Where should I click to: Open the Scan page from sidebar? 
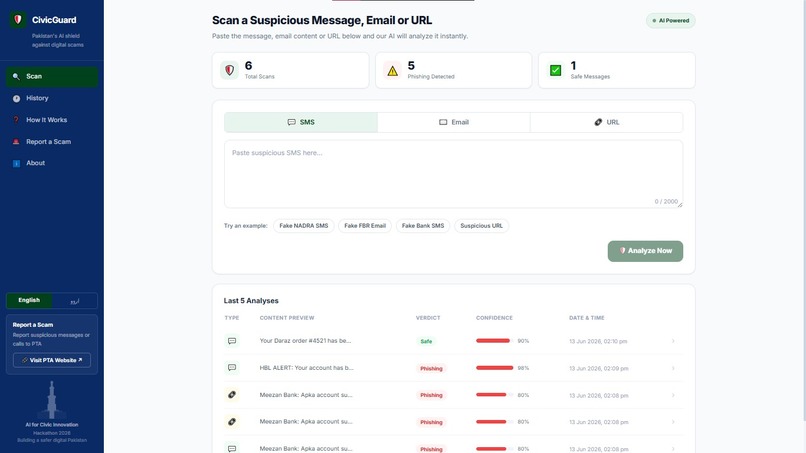[52, 77]
